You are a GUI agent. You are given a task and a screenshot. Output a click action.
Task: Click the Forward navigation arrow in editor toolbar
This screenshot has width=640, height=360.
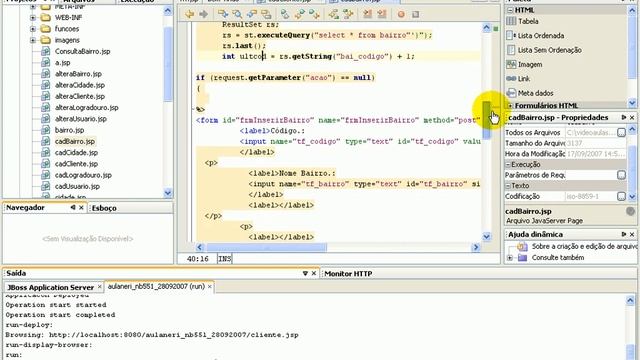[x=203, y=14]
